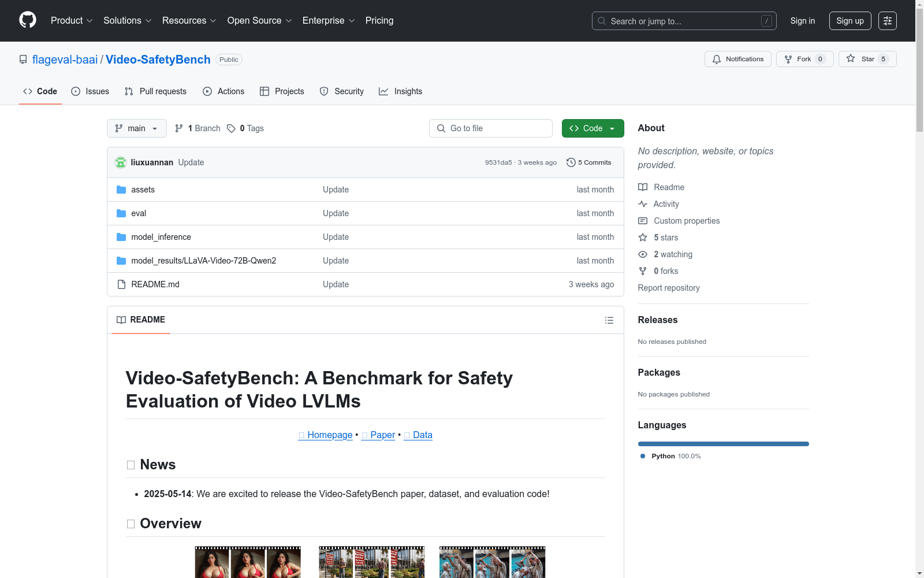
Task: Select the README tab in file viewer
Action: tap(141, 320)
